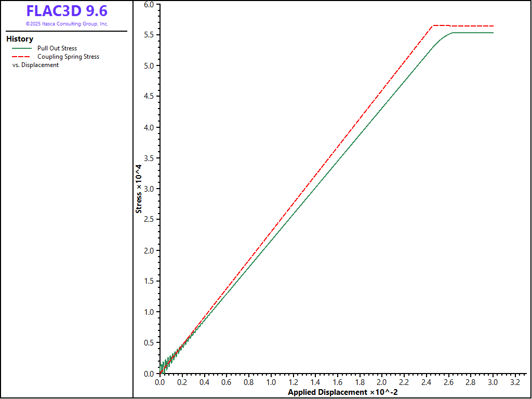The width and height of the screenshot is (532, 399).
Task: Click the peak corner of the red dashed curve
Action: (x=433, y=25)
